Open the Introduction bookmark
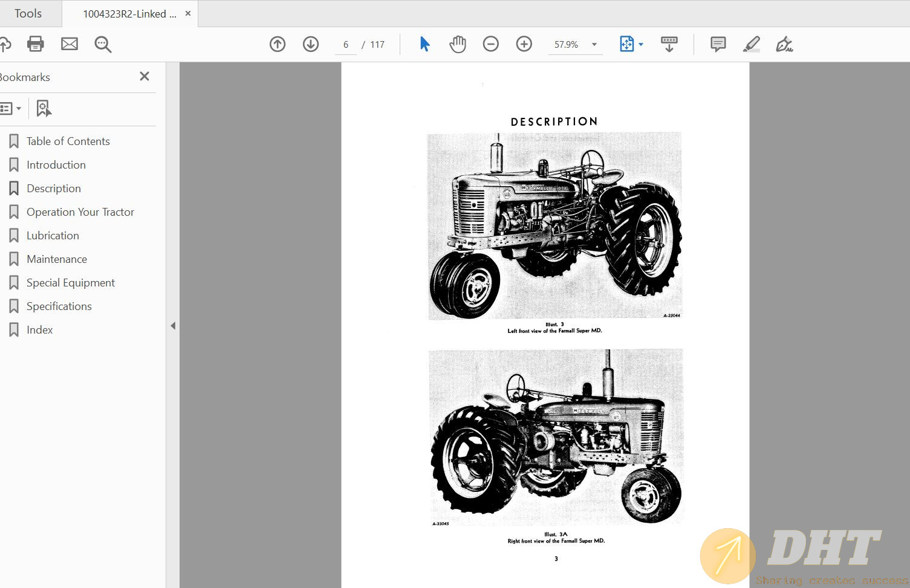The image size is (910, 588). click(x=56, y=165)
